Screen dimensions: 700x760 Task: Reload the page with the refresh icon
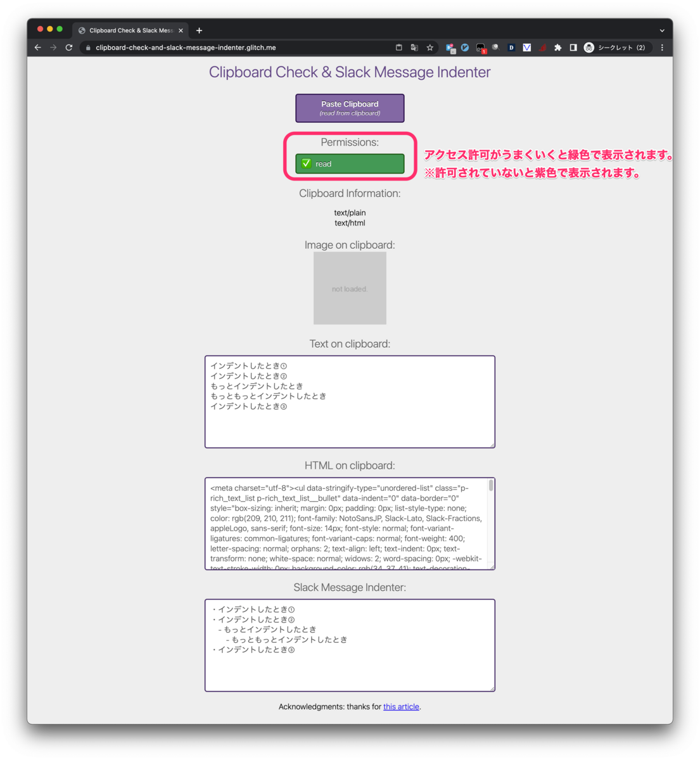[x=69, y=47]
